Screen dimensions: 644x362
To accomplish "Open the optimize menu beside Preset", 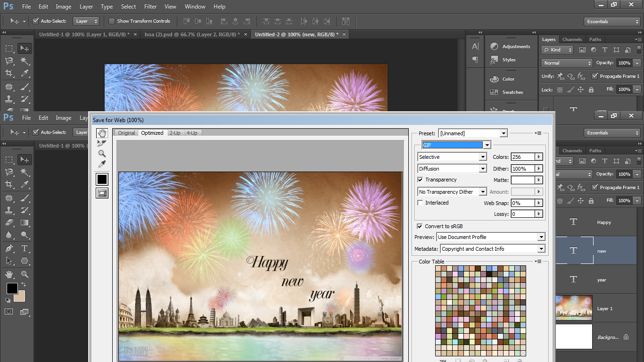I will coord(538,133).
